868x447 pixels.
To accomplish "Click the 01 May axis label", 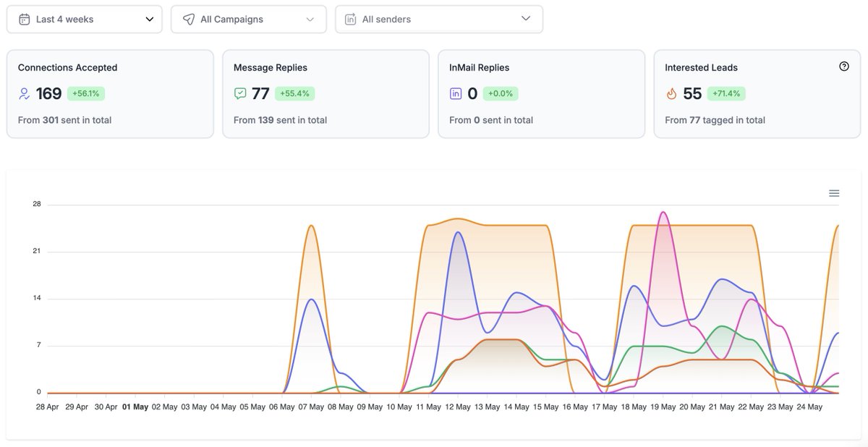I will 135,406.
